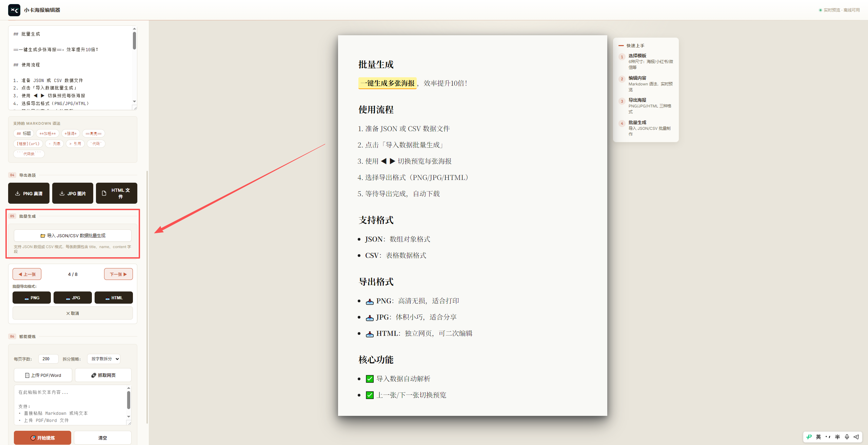Clear the refine text with 清空
The width and height of the screenshot is (868, 445).
[x=103, y=438]
